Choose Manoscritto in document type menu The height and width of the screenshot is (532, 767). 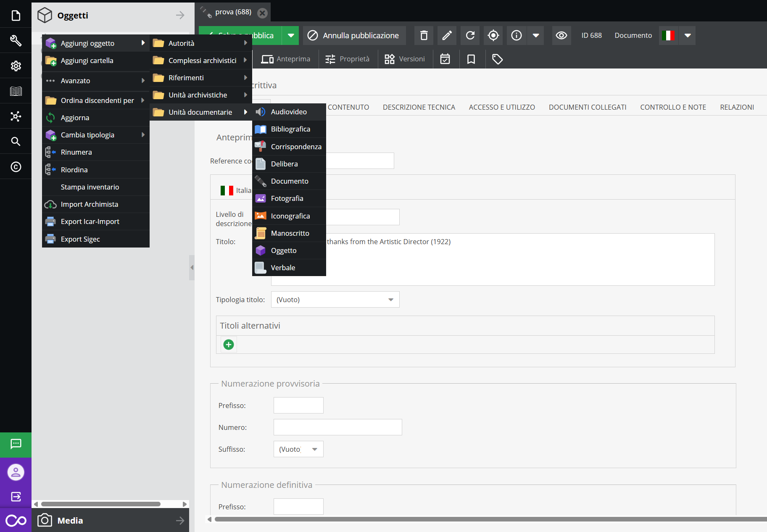[290, 233]
